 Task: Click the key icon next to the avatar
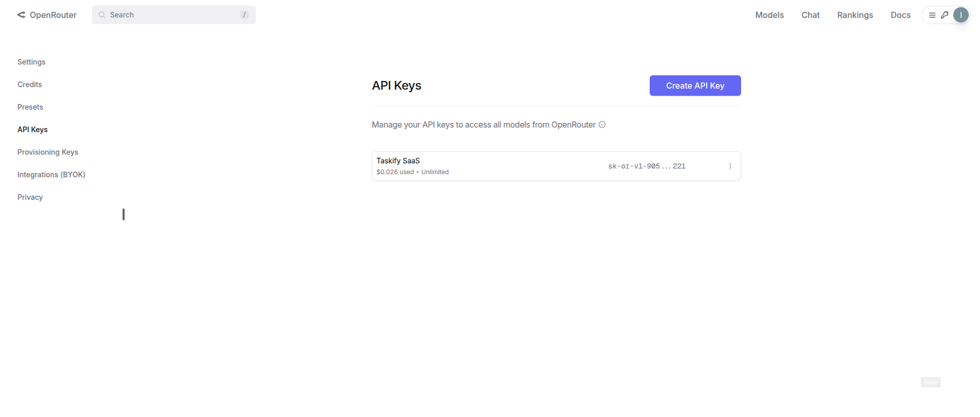tap(944, 15)
